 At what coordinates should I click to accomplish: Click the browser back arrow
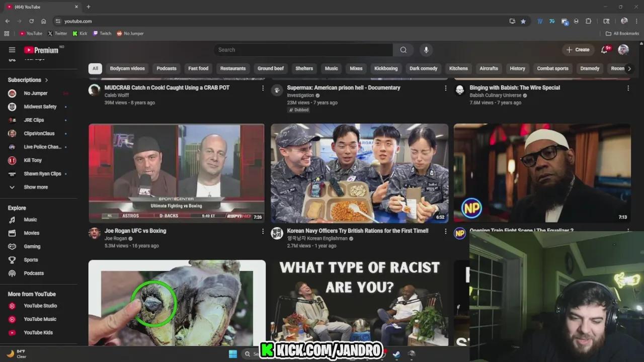click(8, 21)
